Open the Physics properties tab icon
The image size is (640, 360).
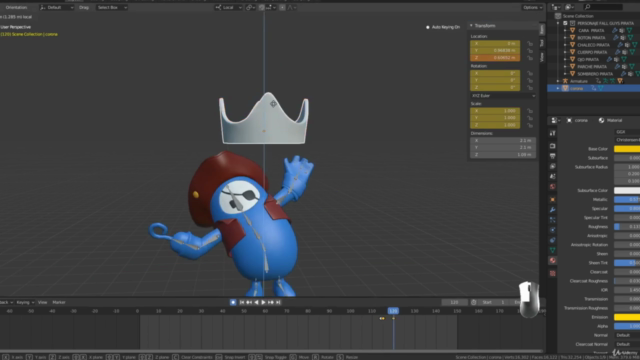coord(552,230)
